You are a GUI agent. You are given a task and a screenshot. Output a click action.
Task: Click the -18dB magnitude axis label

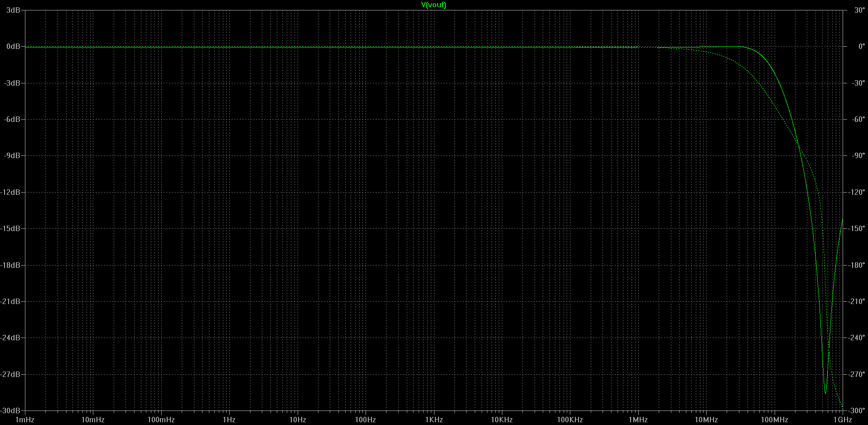(10, 265)
